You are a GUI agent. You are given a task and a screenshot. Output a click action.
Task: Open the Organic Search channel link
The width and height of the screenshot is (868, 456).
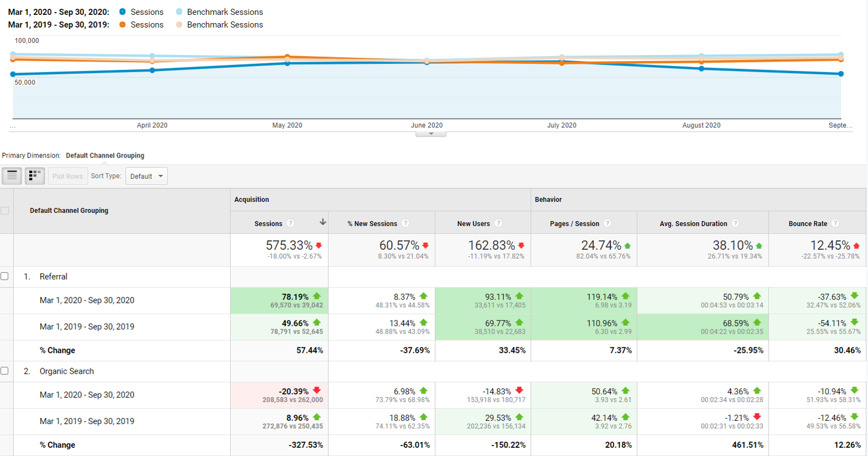click(x=67, y=372)
